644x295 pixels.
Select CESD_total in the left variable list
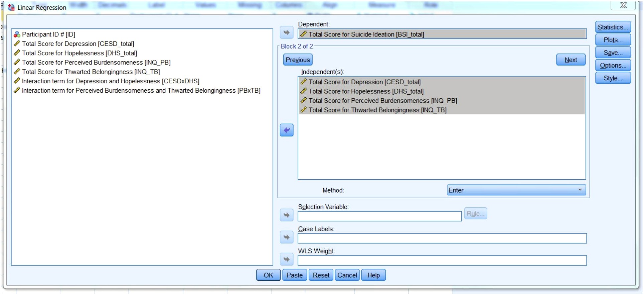(x=78, y=44)
